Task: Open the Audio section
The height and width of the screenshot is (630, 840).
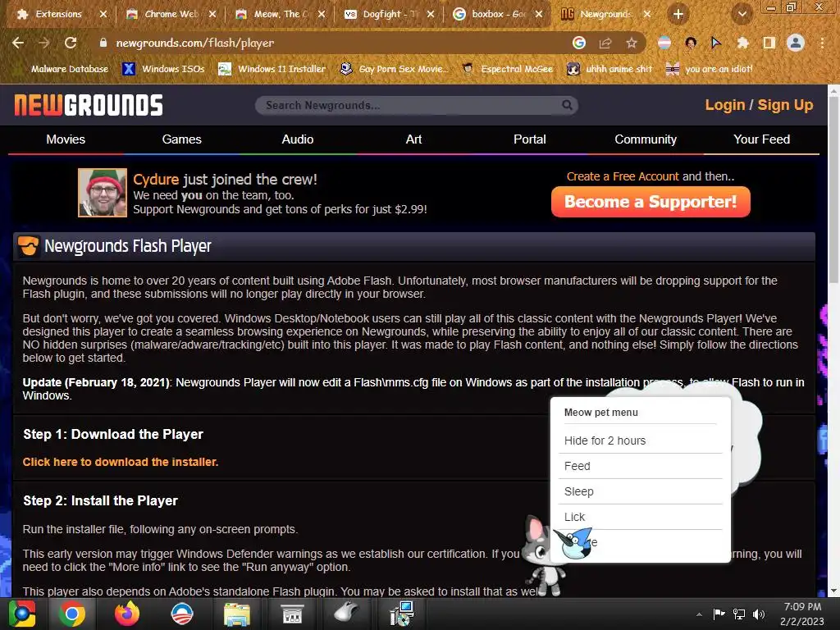Action: [297, 139]
